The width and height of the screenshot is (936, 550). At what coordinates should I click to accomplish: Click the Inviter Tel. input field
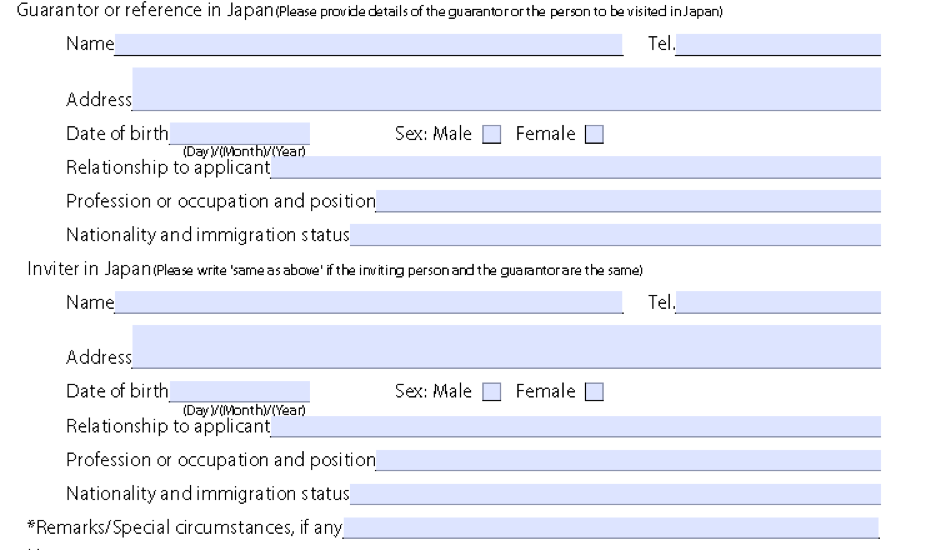pos(778,302)
